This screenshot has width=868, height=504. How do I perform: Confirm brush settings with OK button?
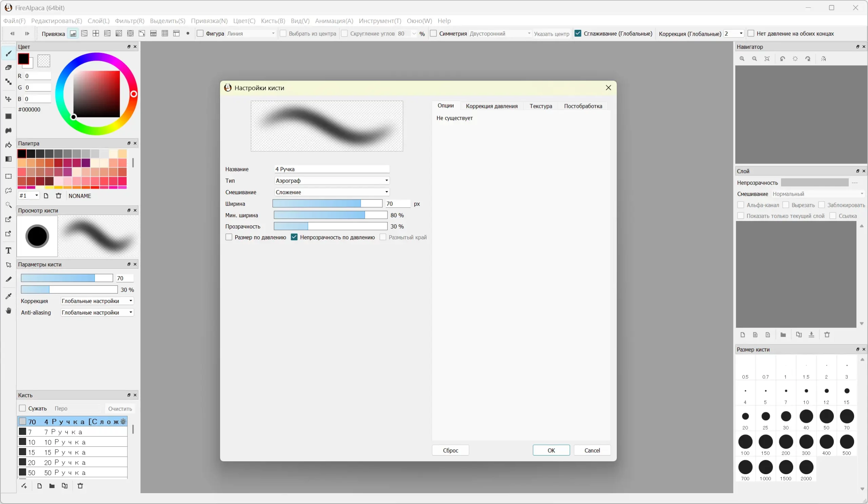pos(551,450)
